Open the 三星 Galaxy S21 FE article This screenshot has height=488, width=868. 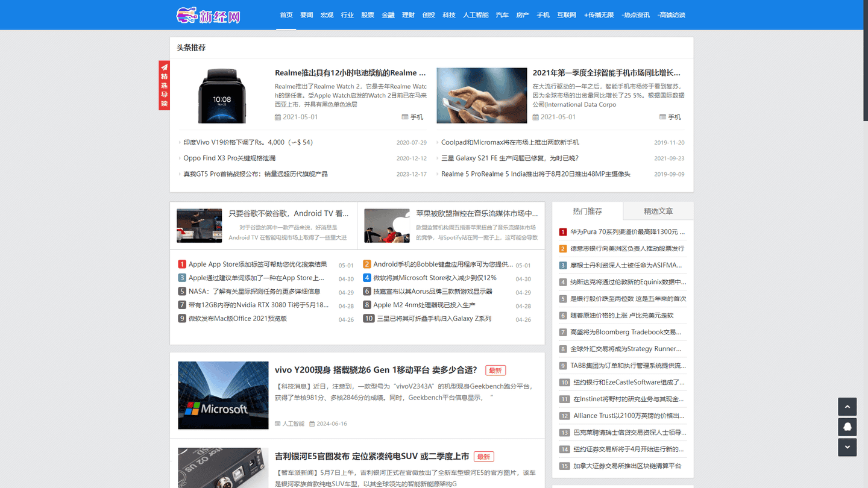(x=510, y=158)
